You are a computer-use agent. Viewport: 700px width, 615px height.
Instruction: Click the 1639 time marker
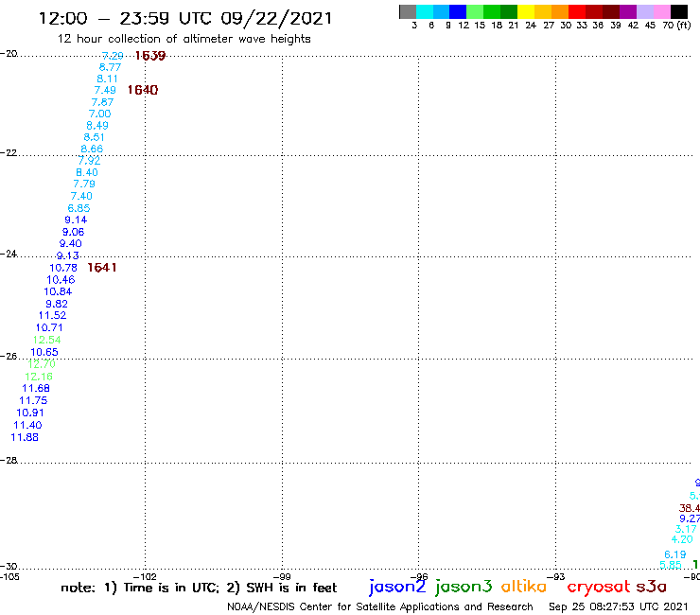pyautogui.click(x=150, y=56)
